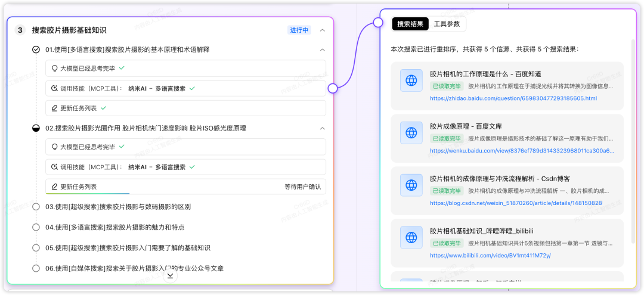Click 已读取完毕 badge on 百度文库 result

click(x=447, y=138)
